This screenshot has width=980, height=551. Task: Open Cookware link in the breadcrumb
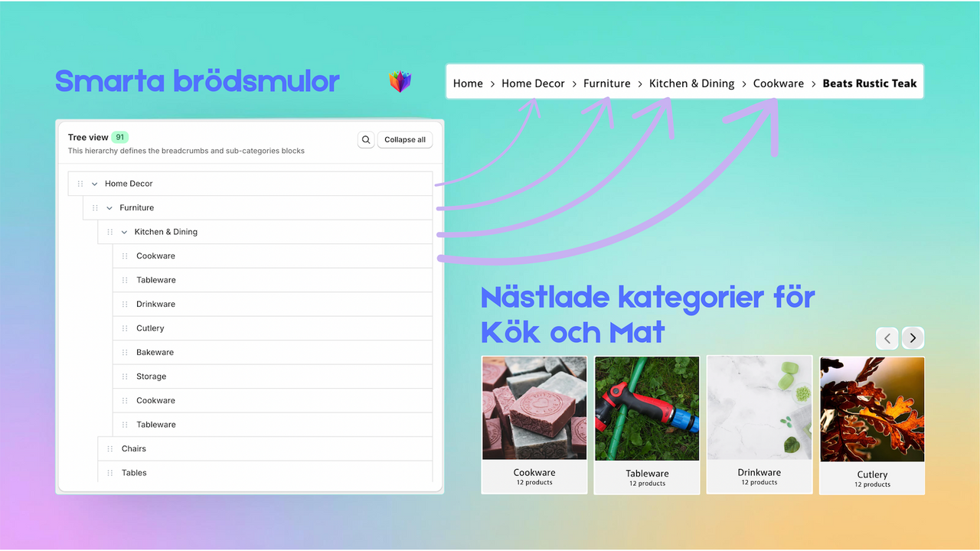[x=778, y=83]
